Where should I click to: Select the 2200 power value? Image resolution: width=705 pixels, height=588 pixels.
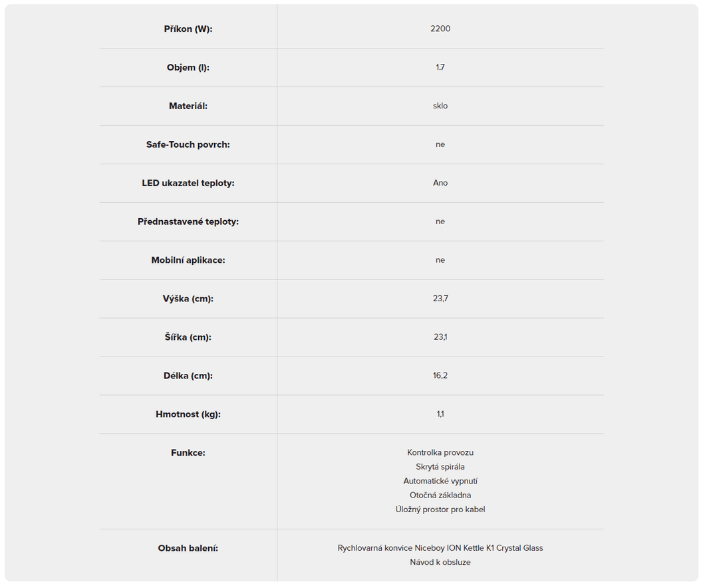[440, 29]
